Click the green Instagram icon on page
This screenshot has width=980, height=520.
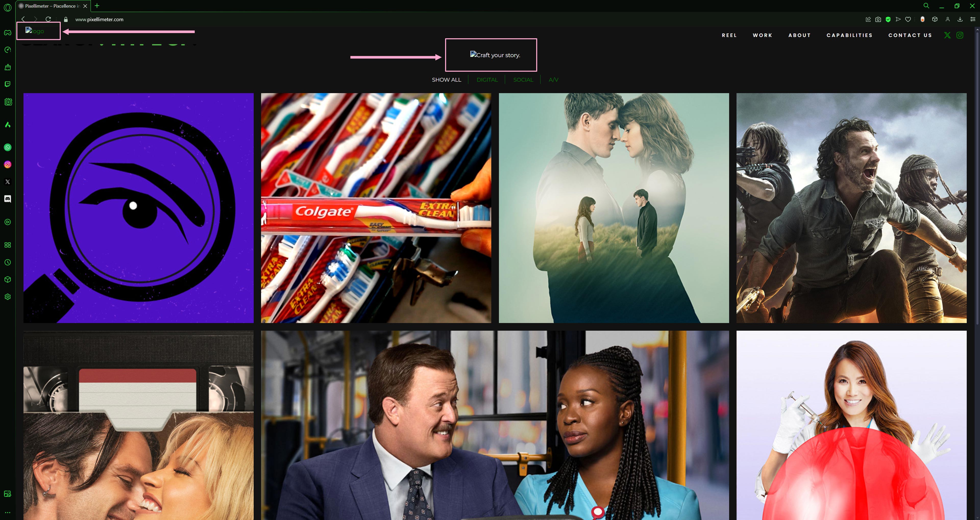click(x=960, y=35)
